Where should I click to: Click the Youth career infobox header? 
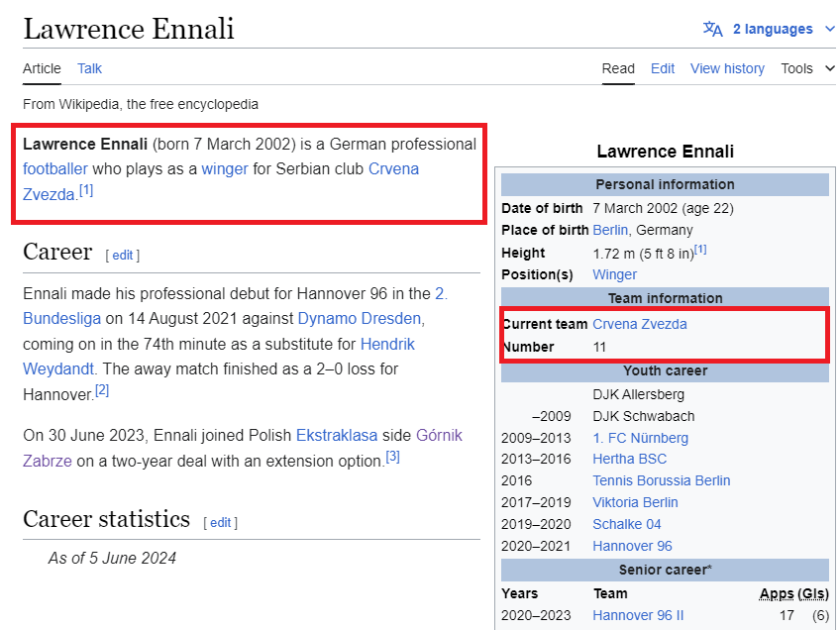pyautogui.click(x=665, y=370)
